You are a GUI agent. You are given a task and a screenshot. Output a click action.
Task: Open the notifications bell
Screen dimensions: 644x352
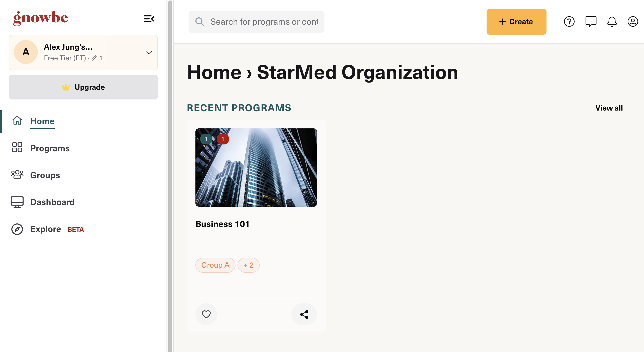612,21
